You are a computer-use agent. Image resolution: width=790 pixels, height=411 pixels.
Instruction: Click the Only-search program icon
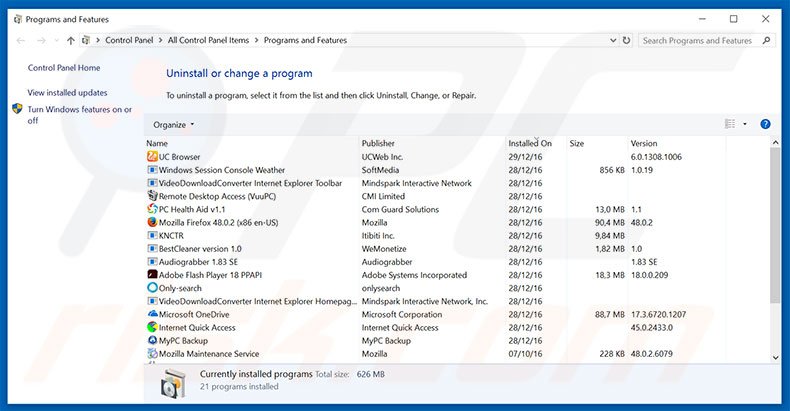pyautogui.click(x=152, y=288)
